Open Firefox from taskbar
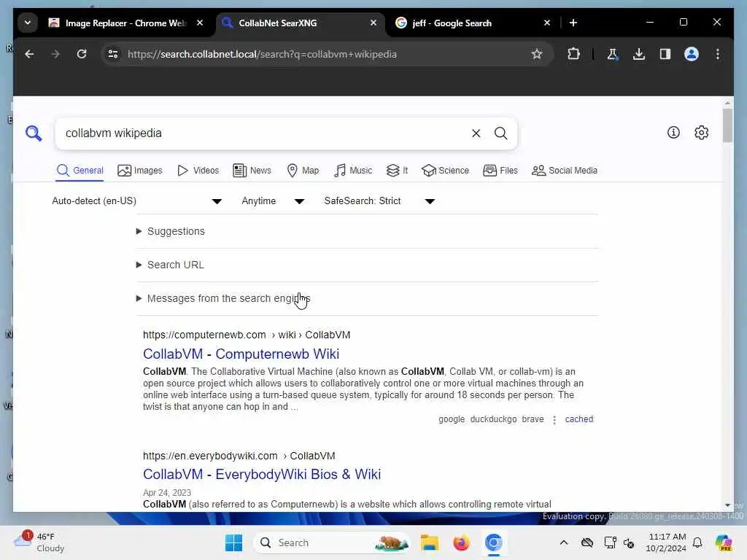 pos(461,542)
